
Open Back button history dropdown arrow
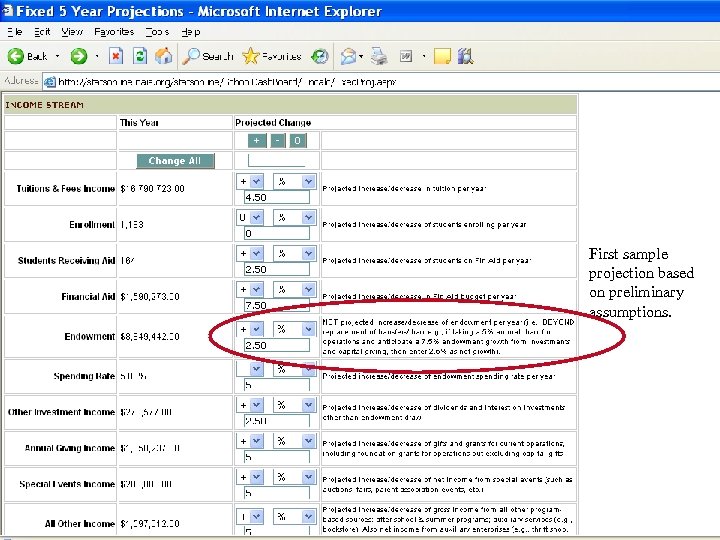click(57, 56)
